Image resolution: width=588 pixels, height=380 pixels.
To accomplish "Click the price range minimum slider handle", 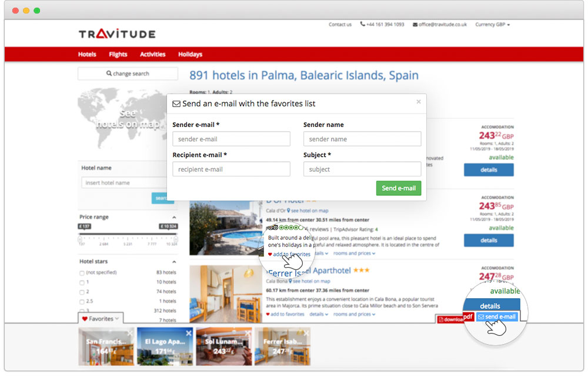I will (80, 239).
